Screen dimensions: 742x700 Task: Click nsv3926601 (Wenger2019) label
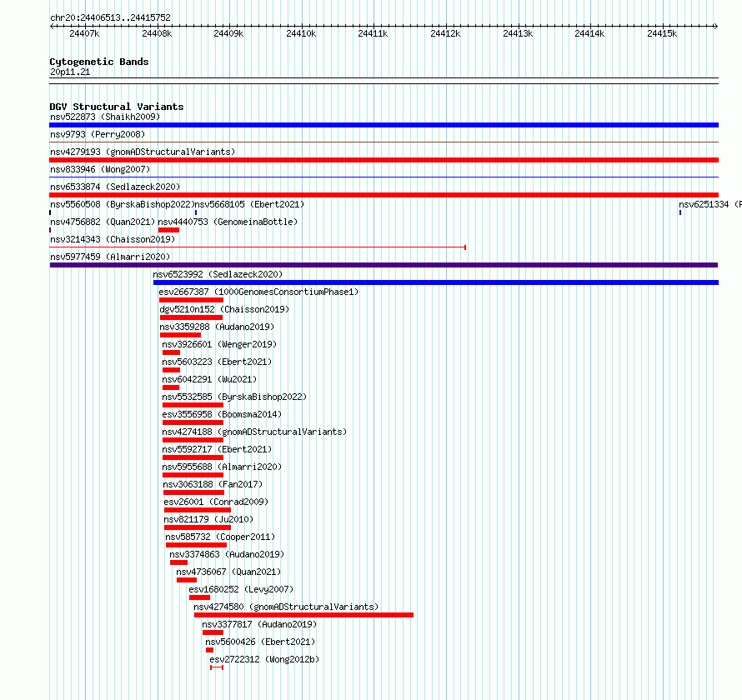click(x=219, y=344)
